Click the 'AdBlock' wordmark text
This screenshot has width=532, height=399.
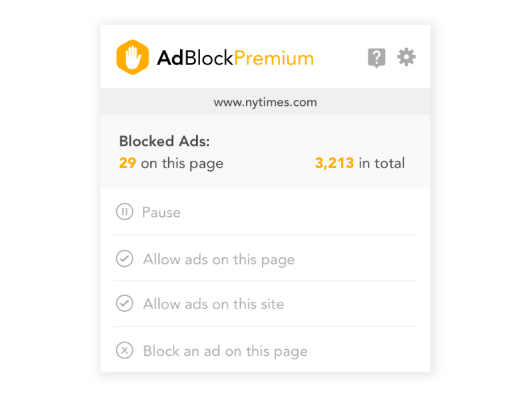point(196,58)
